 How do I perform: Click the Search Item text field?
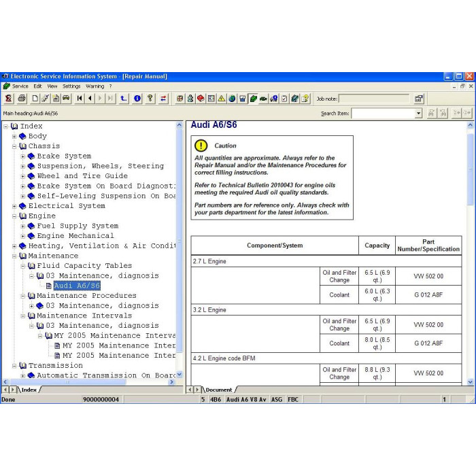click(x=384, y=114)
